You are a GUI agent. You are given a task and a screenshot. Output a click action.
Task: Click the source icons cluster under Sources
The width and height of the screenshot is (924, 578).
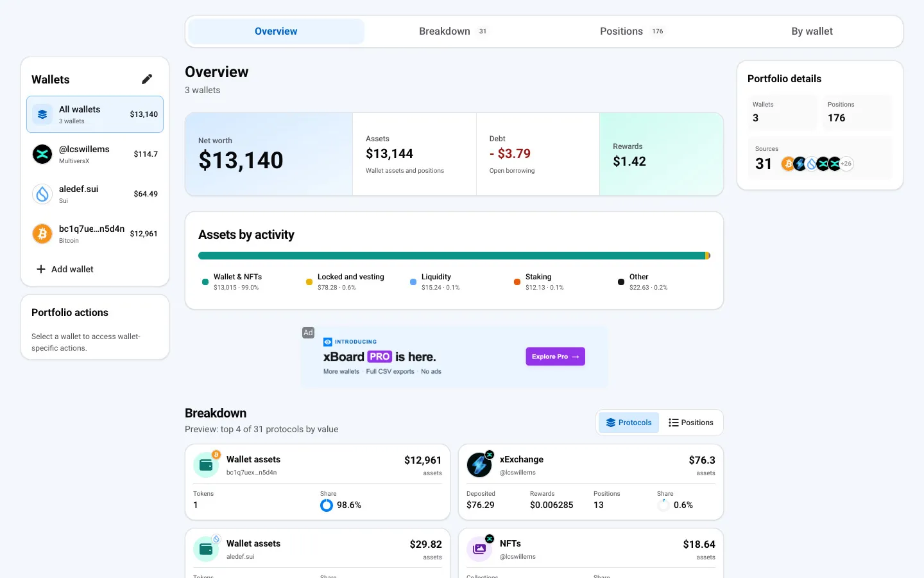click(817, 164)
